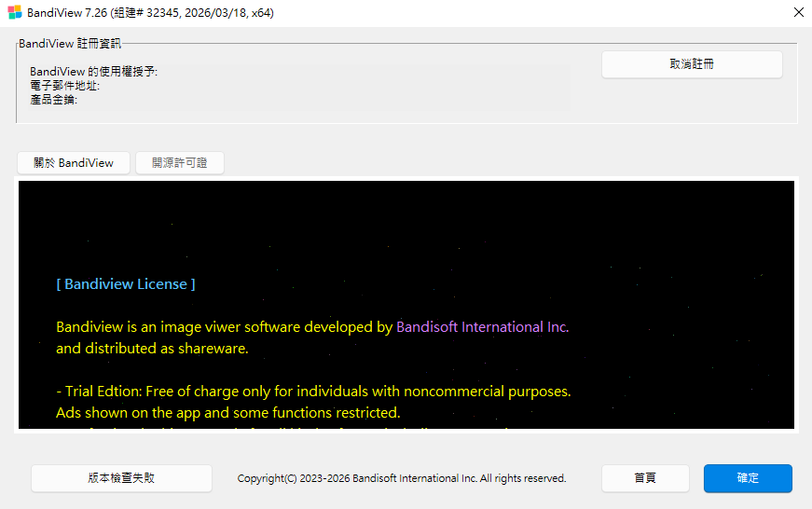The width and height of the screenshot is (812, 509).
Task: Click the 產品金鑰 label
Action: [53, 100]
